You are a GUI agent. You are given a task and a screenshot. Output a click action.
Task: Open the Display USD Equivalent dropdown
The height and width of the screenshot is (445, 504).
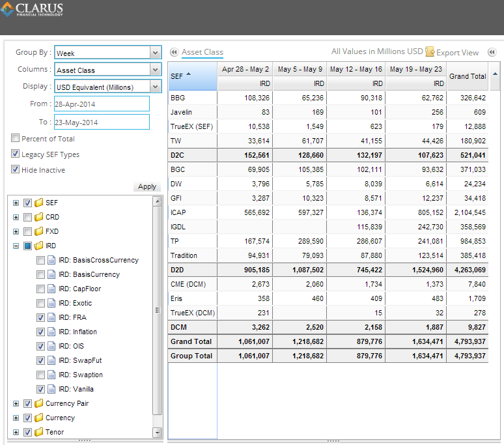pyautogui.click(x=155, y=87)
